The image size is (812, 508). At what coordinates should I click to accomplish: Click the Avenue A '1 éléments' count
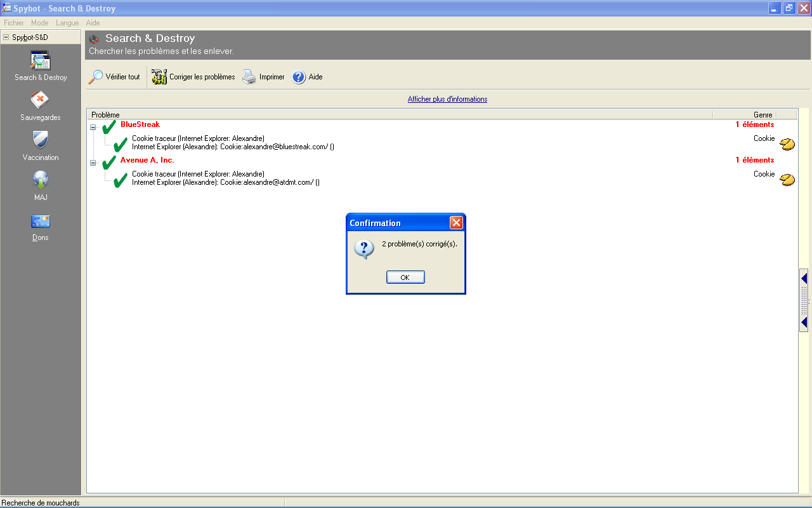click(755, 160)
